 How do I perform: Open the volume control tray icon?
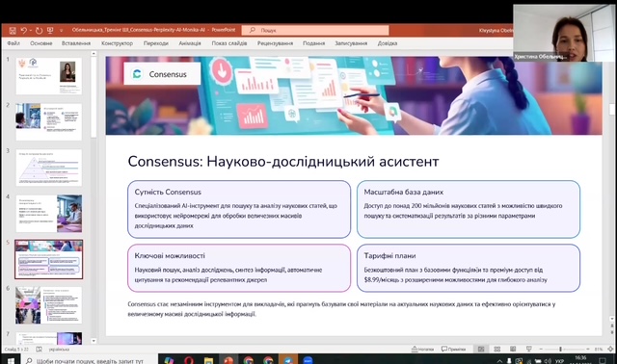[x=548, y=361]
